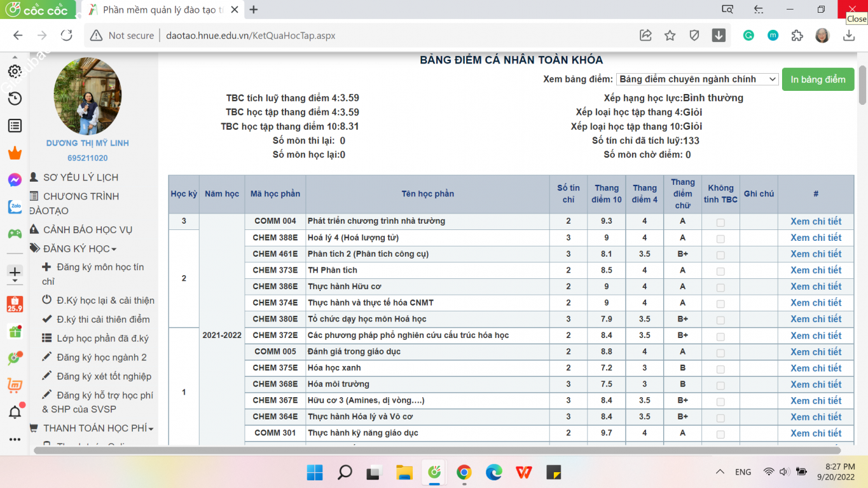868x488 pixels.
Task: Open browser extensions puzzle icon
Action: pyautogui.click(x=797, y=36)
